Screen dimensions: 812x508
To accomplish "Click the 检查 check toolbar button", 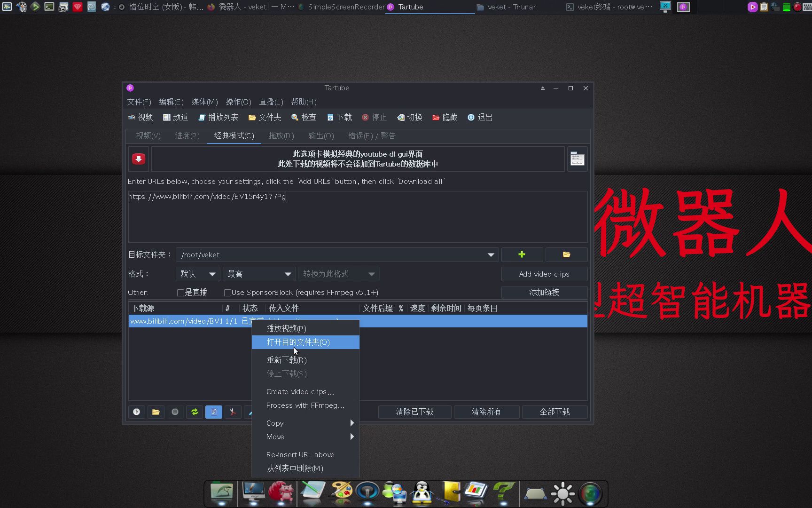I will coord(304,117).
